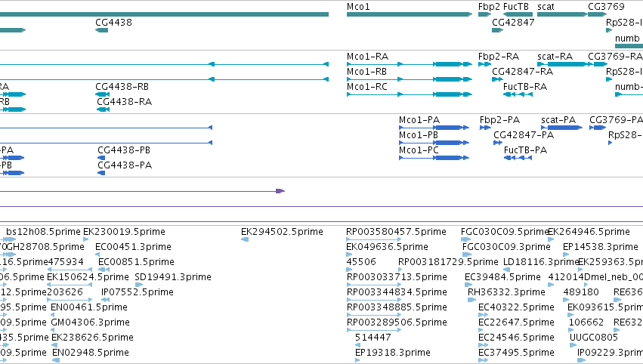Screen dimensions: 643x364
Task: Select the CG4438-PB coding sequence
Action: point(101,158)
